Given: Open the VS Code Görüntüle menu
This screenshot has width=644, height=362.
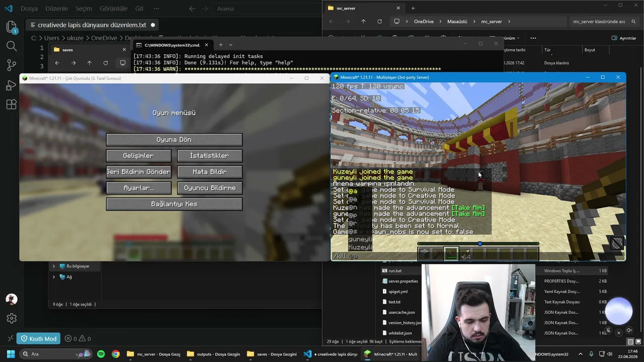Looking at the screenshot, I should 113,9.
